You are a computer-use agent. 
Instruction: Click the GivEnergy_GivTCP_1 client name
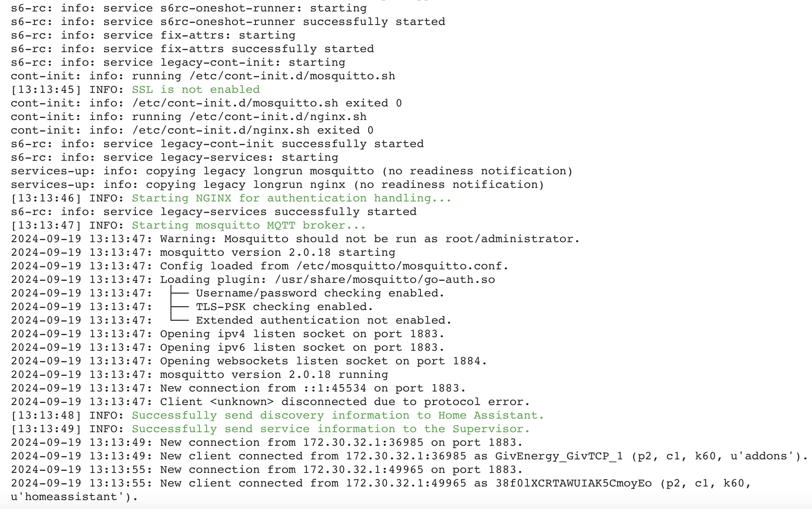coord(559,456)
